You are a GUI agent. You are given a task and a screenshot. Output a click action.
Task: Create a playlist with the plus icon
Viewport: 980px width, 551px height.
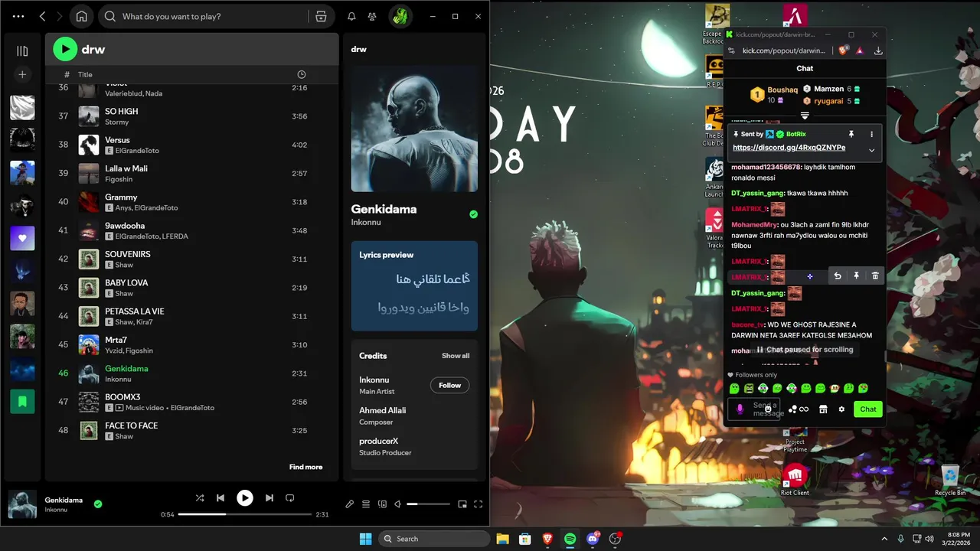coord(22,74)
